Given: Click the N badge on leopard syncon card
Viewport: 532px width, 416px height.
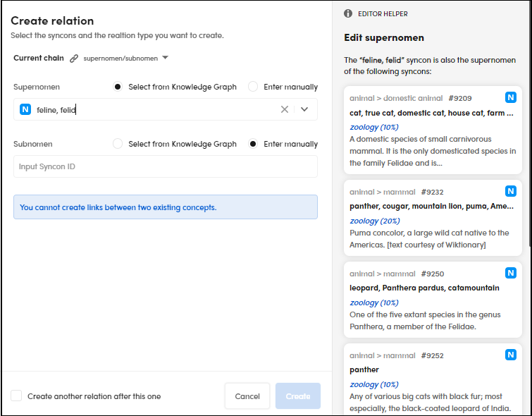Looking at the screenshot, I should pyautogui.click(x=511, y=273).
